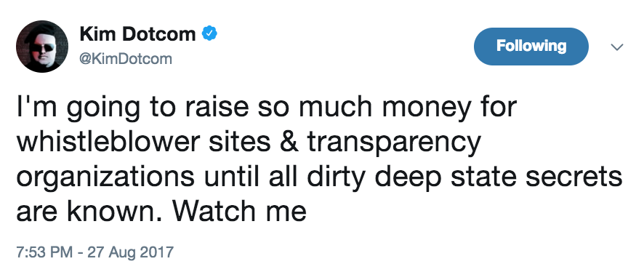Click the word 'until' in tweet text
This screenshot has width=644, height=272.
pyautogui.click(x=225, y=176)
